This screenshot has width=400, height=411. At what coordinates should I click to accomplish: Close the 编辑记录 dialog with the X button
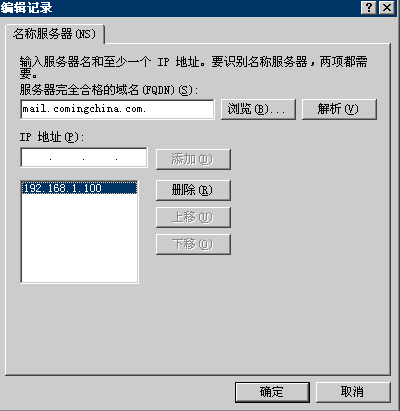click(387, 7)
